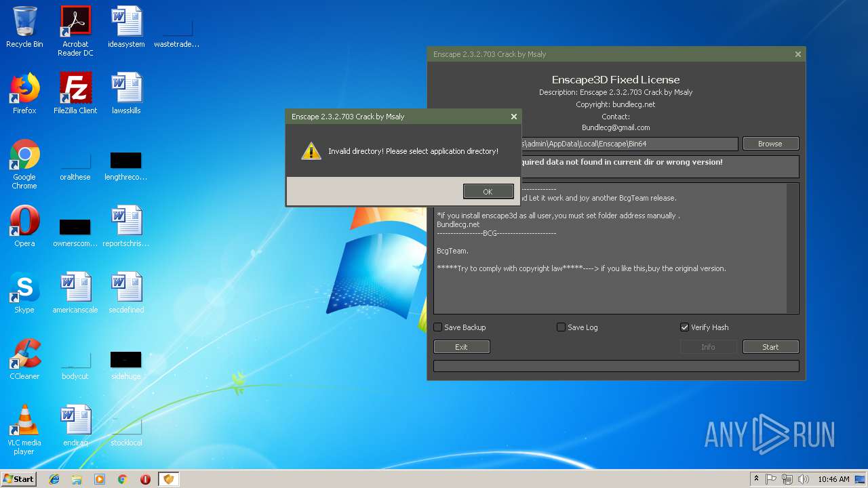Launch VLC media player shortcut
This screenshot has width=868, height=488.
point(24,430)
